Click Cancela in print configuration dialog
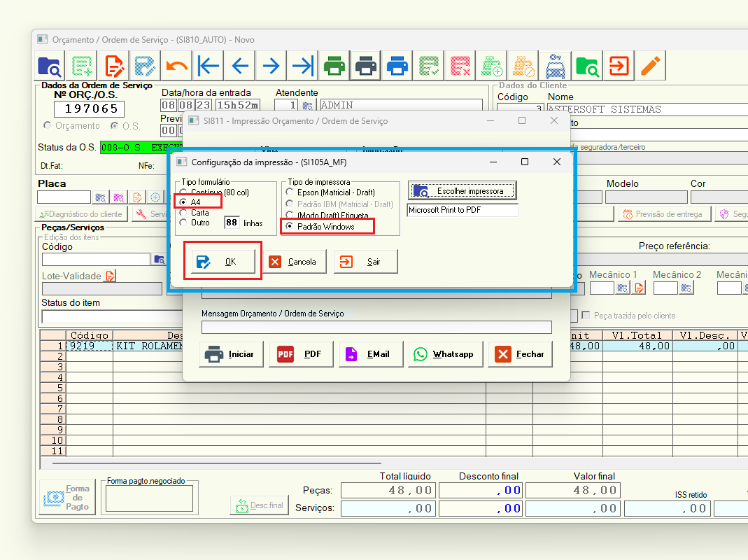 (x=295, y=262)
